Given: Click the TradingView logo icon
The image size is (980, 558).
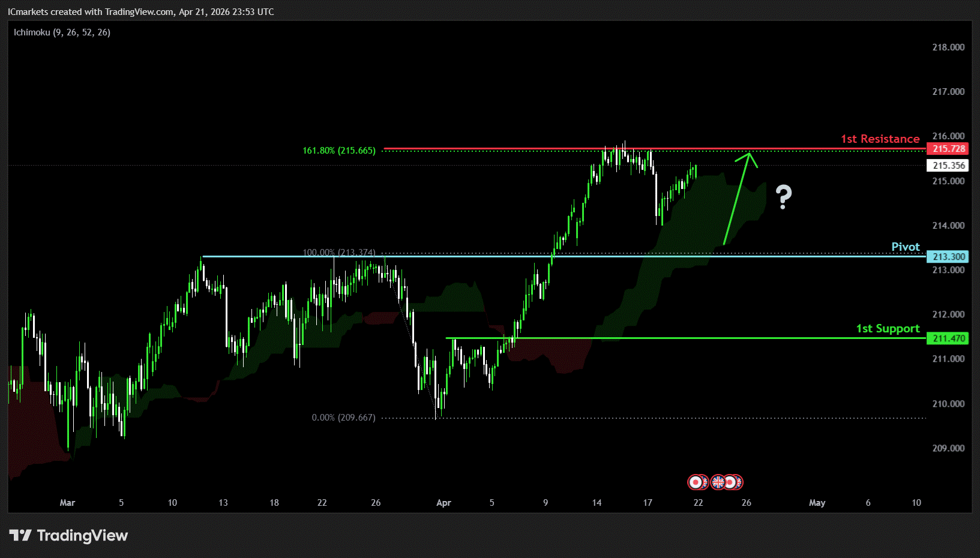Looking at the screenshot, I should [x=20, y=535].
